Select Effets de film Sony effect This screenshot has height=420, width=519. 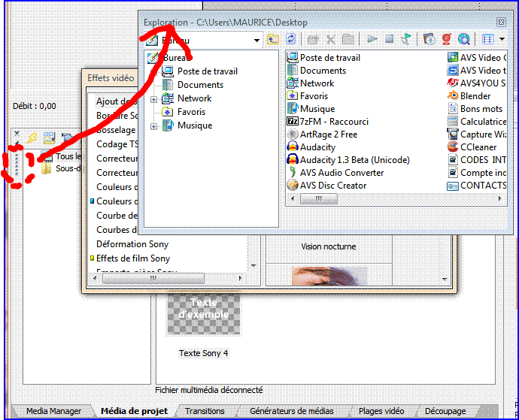click(x=133, y=258)
